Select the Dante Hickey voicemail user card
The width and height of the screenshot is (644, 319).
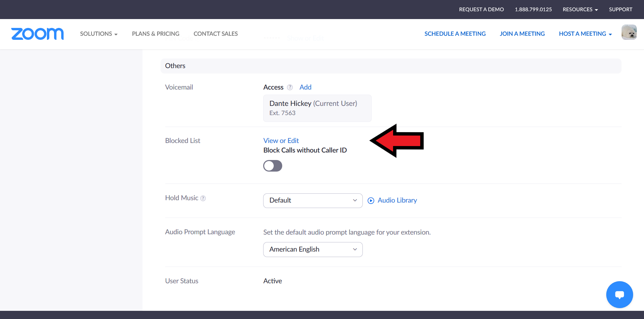pos(317,108)
